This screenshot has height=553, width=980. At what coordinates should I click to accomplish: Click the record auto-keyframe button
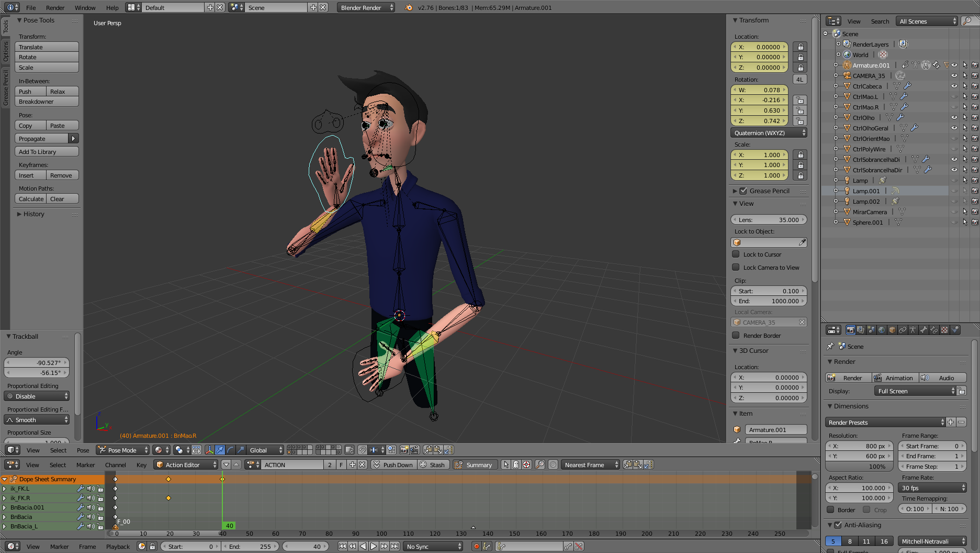[x=476, y=546]
